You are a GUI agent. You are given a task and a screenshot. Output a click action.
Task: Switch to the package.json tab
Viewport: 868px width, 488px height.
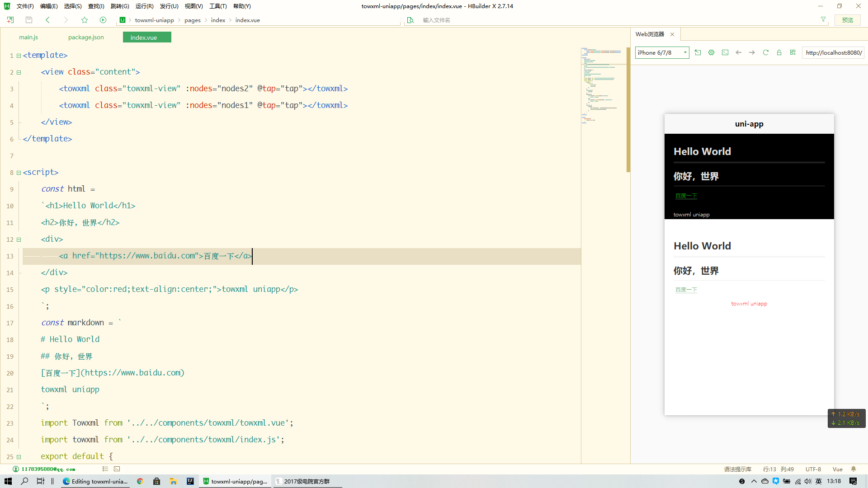pos(85,37)
